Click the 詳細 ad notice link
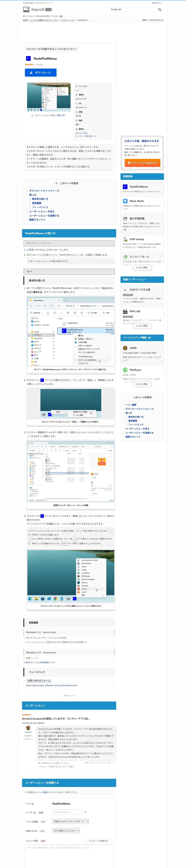Image resolution: width=186 pixels, height=868 pixels. pyautogui.click(x=61, y=16)
